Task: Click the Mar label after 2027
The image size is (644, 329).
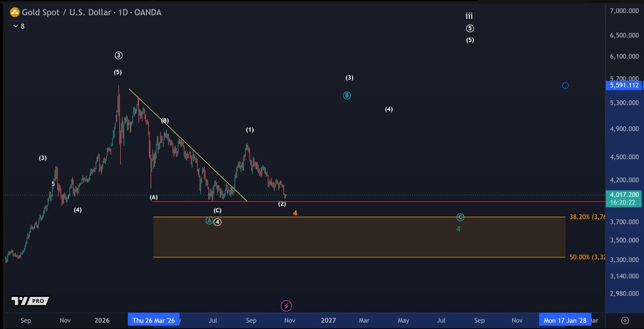Action: coord(364,320)
